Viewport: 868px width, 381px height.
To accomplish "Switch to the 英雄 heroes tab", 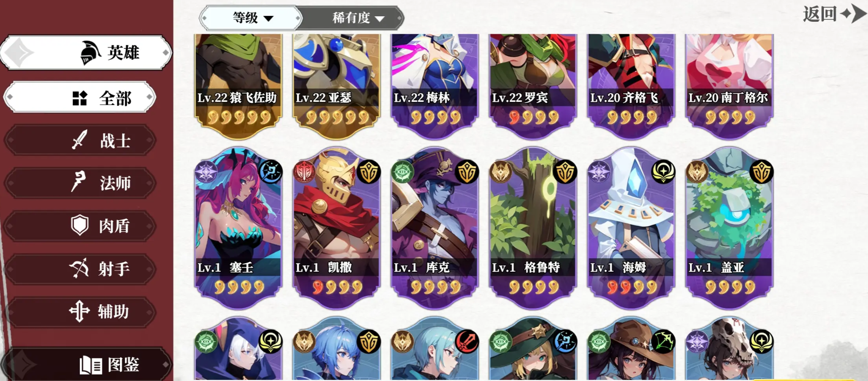I will (86, 52).
